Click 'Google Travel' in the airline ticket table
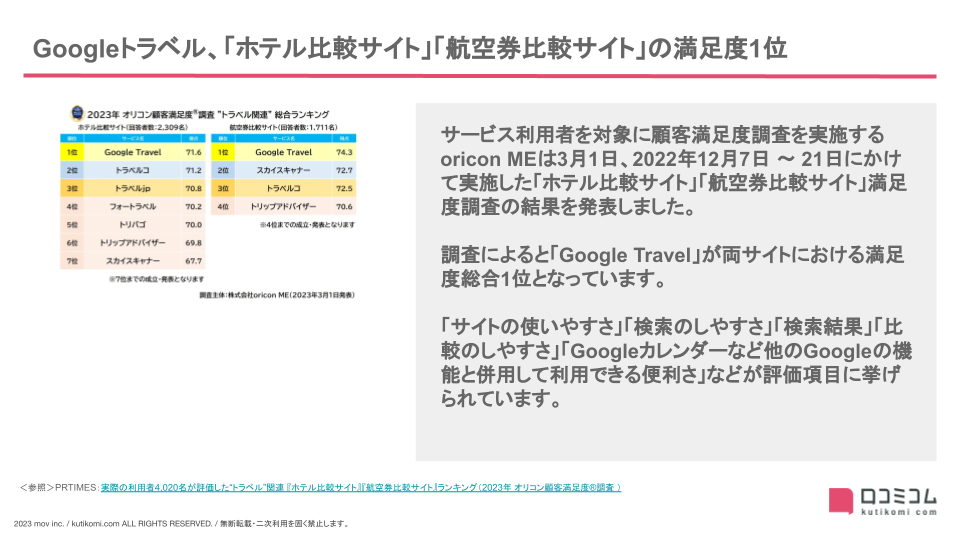Image resolution: width=960 pixels, height=540 pixels. (x=283, y=152)
